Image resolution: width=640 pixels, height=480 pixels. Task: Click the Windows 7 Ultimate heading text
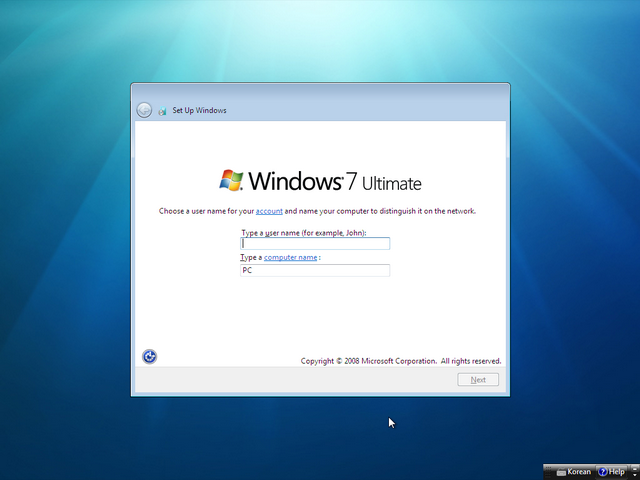335,181
